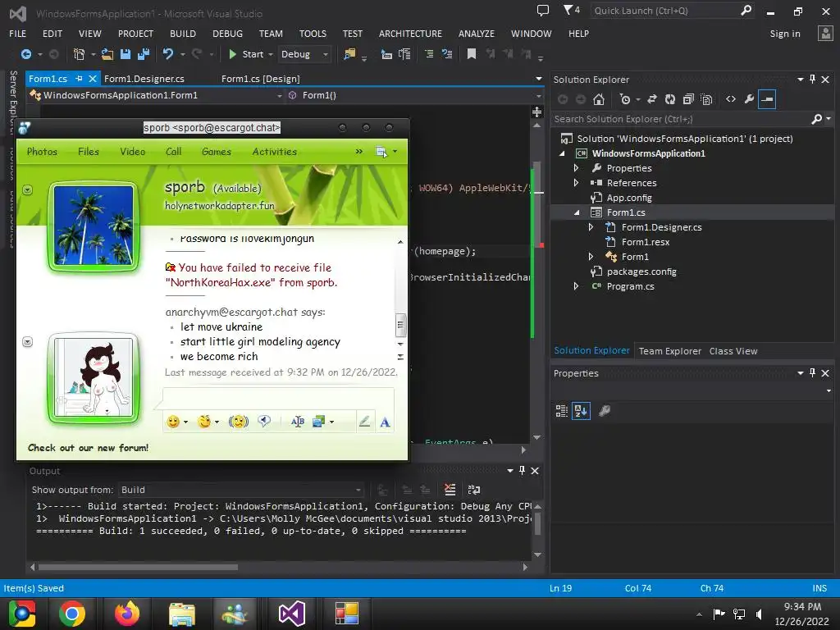Click the Navigate Backward arrow in Visual Studio toolbar
This screenshot has width=840, height=630.
tap(25, 54)
